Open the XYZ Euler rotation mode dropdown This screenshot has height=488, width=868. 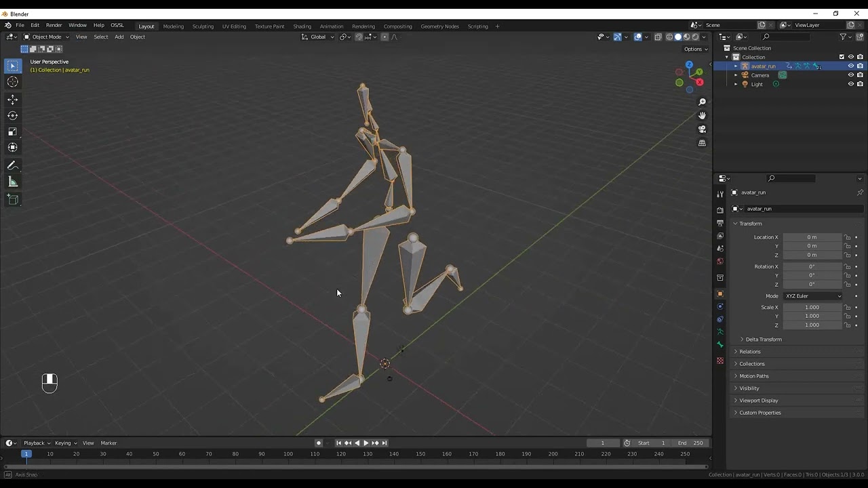pos(813,296)
